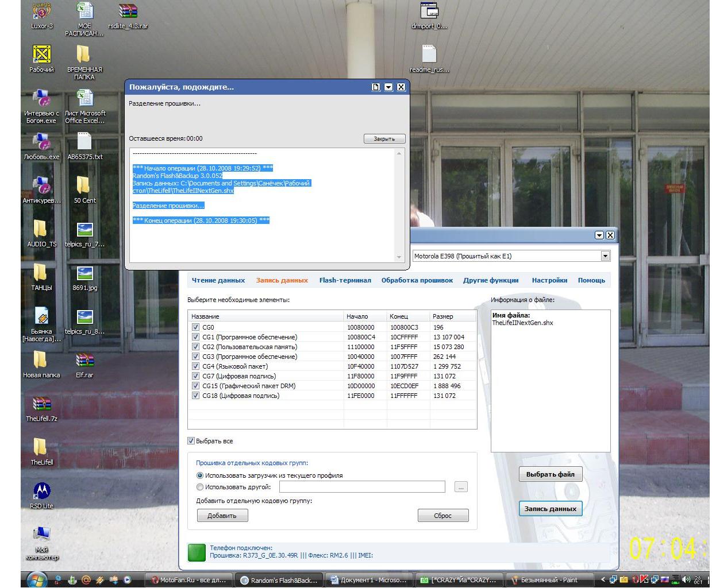Toggle CG7 (Цифровая подпись) checkbox
The width and height of the screenshot is (712, 588).
tap(196, 376)
